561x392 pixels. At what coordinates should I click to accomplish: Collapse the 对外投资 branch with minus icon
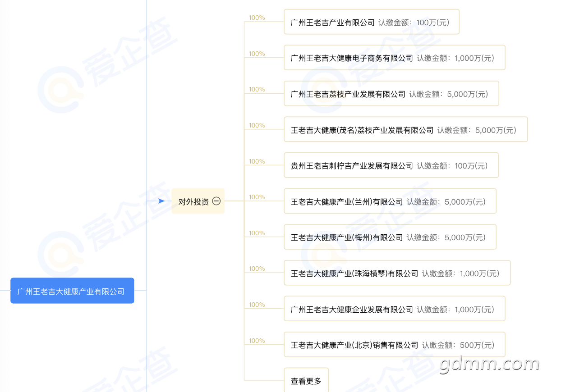(216, 201)
